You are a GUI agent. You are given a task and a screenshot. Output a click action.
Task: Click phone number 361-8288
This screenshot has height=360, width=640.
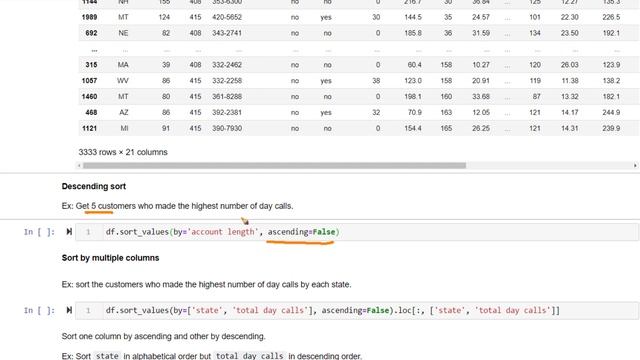pyautogui.click(x=227, y=97)
